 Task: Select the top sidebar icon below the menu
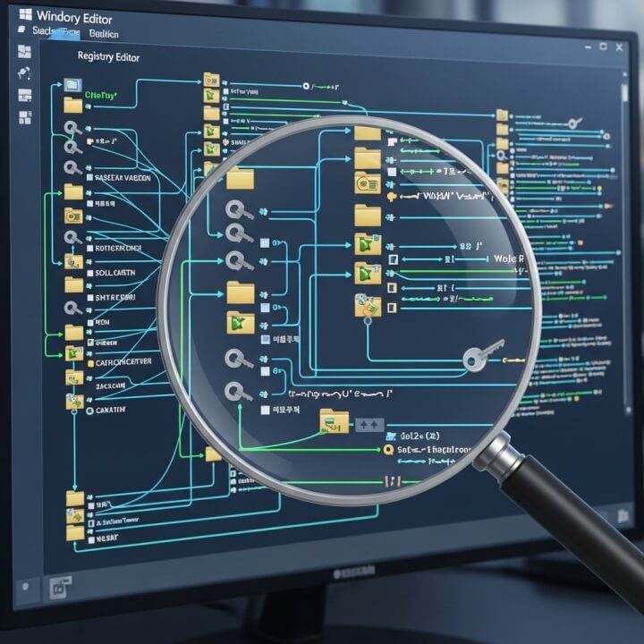tap(24, 52)
